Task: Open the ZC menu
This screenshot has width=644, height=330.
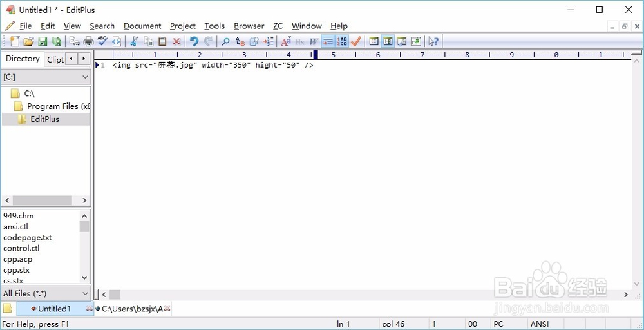Action: (278, 26)
